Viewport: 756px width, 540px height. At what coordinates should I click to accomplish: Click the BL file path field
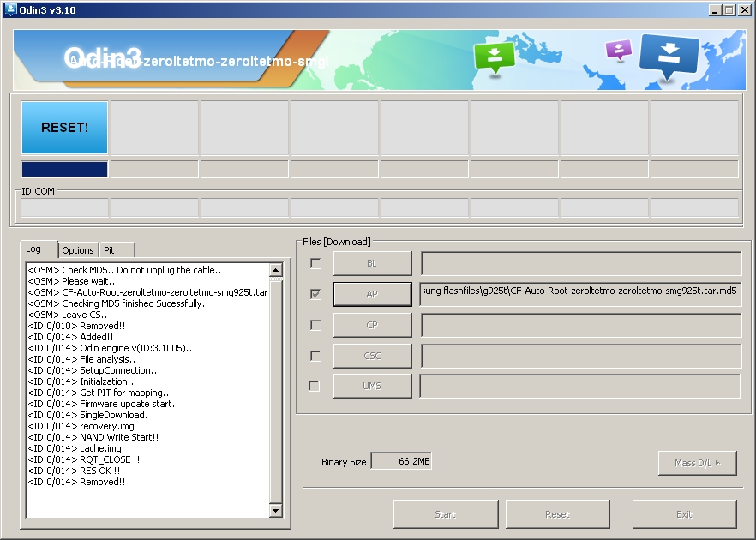[581, 263]
